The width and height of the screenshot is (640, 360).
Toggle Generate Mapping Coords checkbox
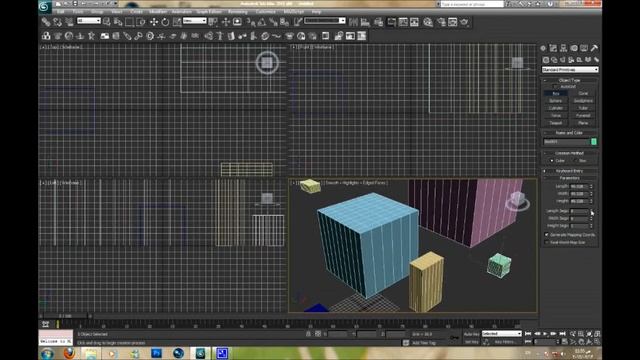click(x=547, y=235)
